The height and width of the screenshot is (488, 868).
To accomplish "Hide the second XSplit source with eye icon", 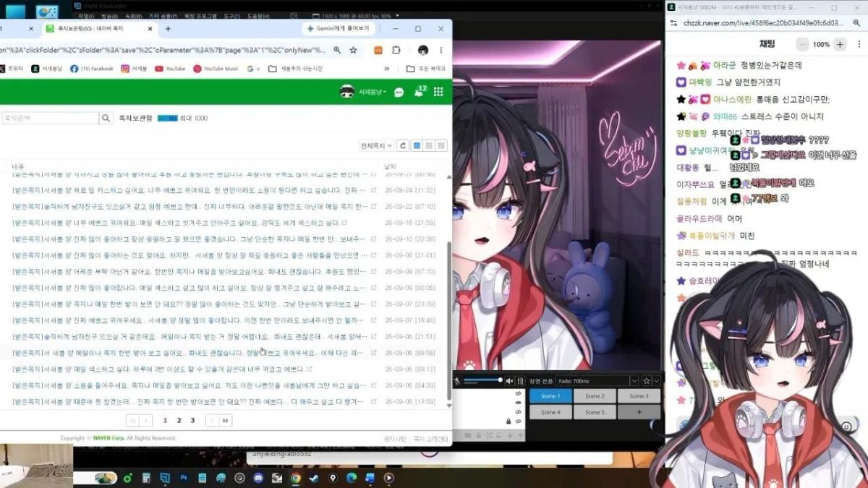I will click(x=518, y=403).
